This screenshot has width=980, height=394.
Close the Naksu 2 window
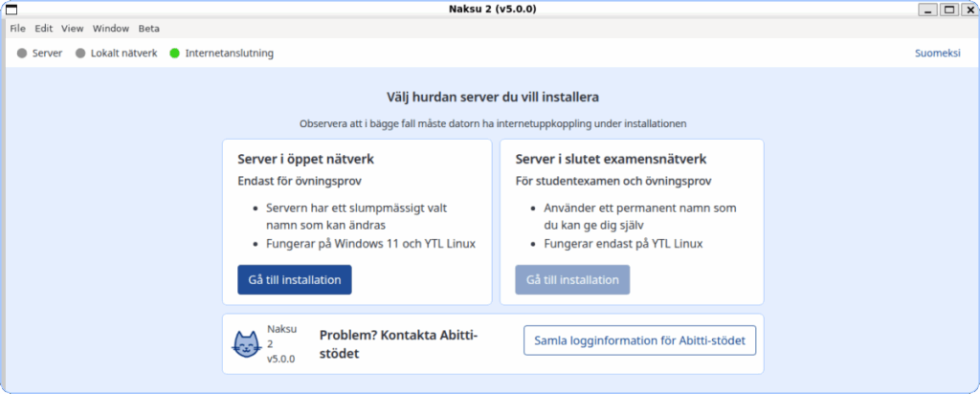coord(969,10)
